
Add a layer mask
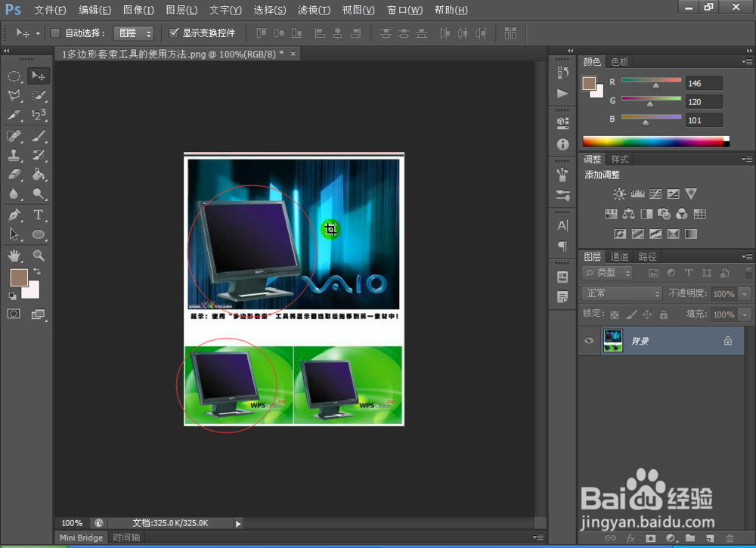pos(650,538)
